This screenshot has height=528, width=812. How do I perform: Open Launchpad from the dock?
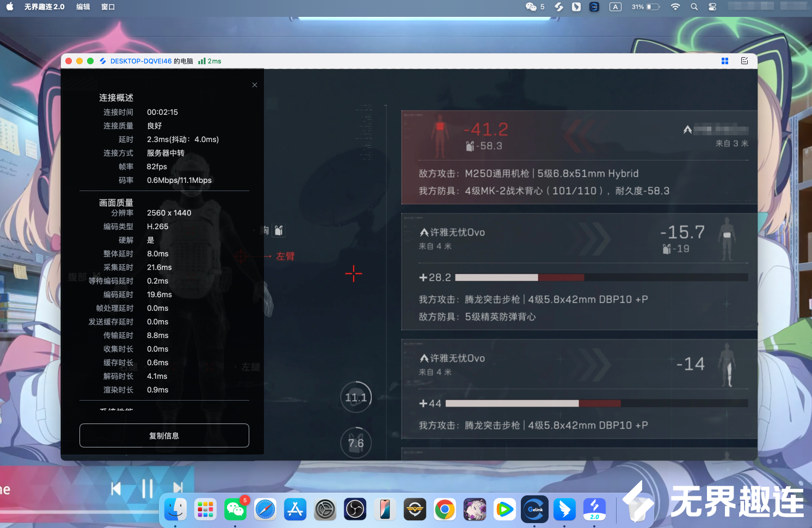click(206, 509)
